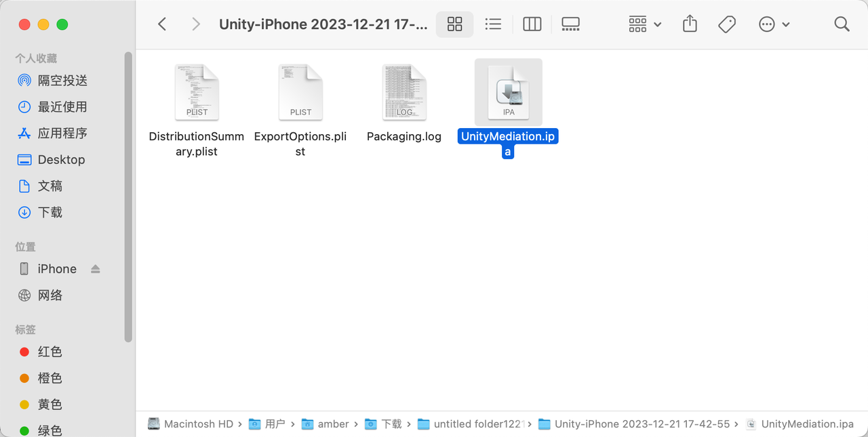The image size is (868, 437).
Task: Close the Finder window
Action: click(x=24, y=24)
